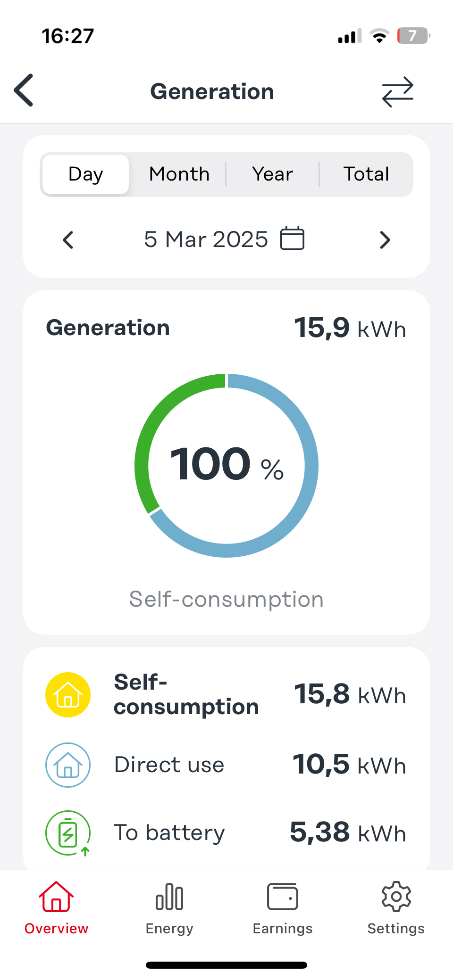The image size is (453, 980).
Task: Tap the yellow Self-consumption house icon
Action: 68,695
